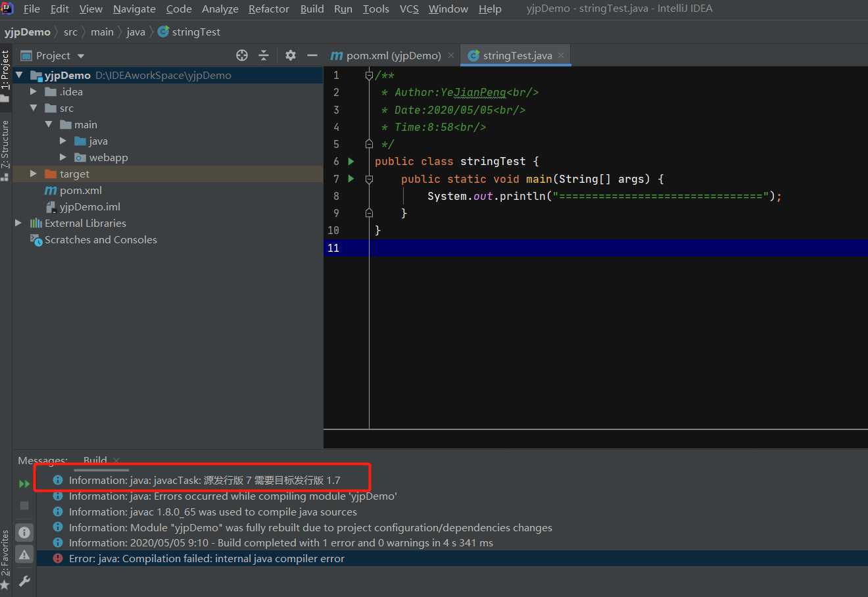Click yjpDemo in the breadcrumb bar
The height and width of the screenshot is (597, 868).
(28, 32)
